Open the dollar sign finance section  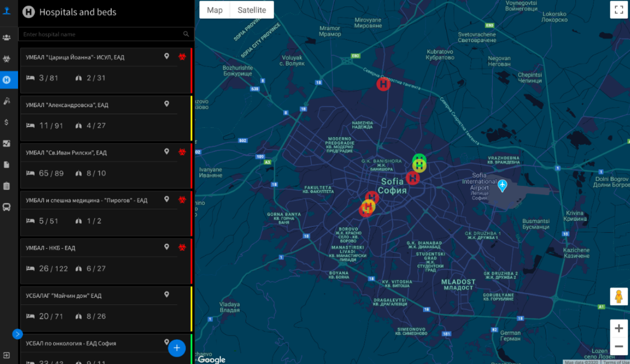click(7, 122)
